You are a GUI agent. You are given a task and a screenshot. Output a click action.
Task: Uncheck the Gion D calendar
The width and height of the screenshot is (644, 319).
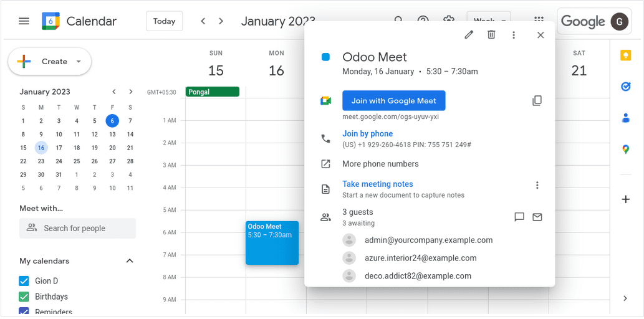tap(24, 281)
